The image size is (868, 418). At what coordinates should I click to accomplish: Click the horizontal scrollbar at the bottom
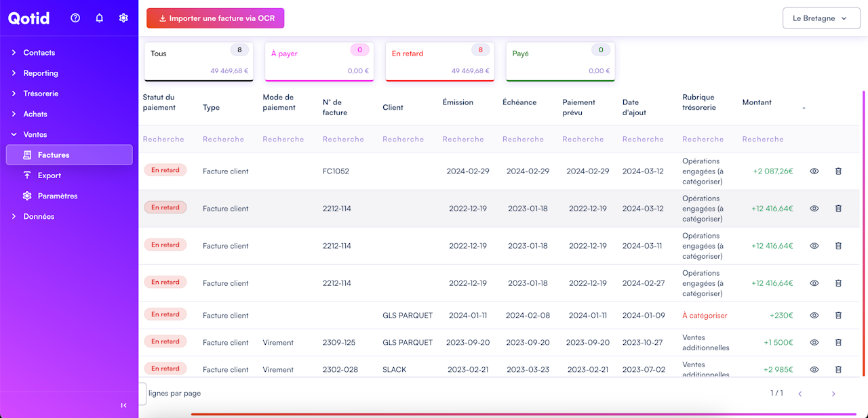click(522, 414)
